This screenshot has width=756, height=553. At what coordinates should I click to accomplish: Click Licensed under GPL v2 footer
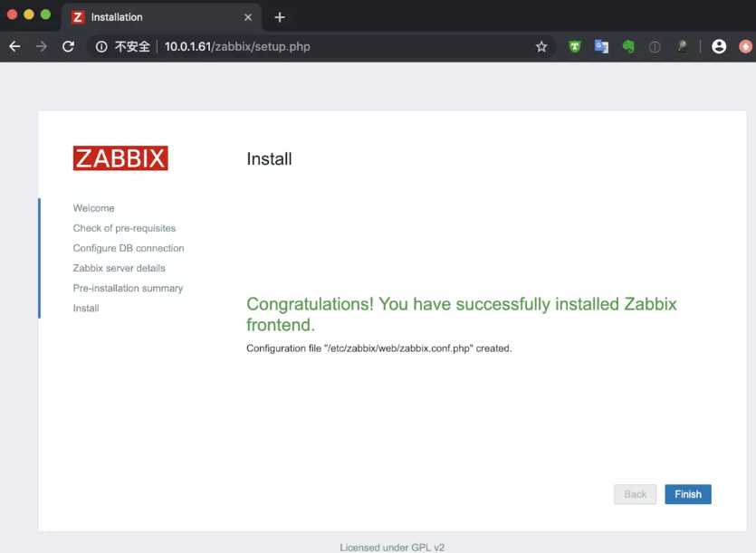(x=392, y=548)
